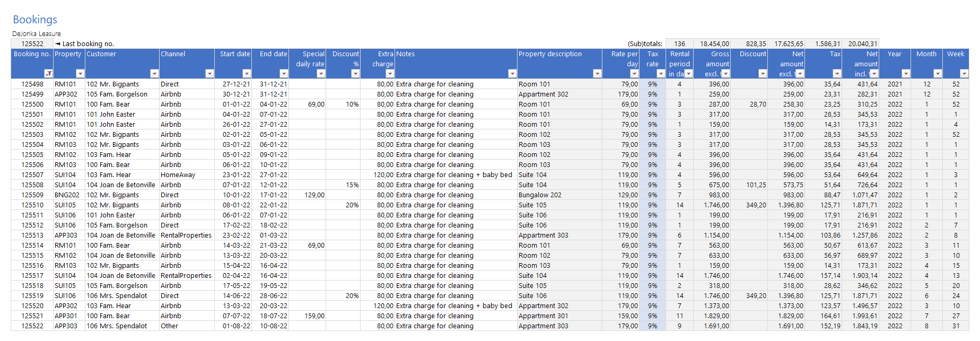
Task: Click the Month column filter arrow
Action: 938,74
